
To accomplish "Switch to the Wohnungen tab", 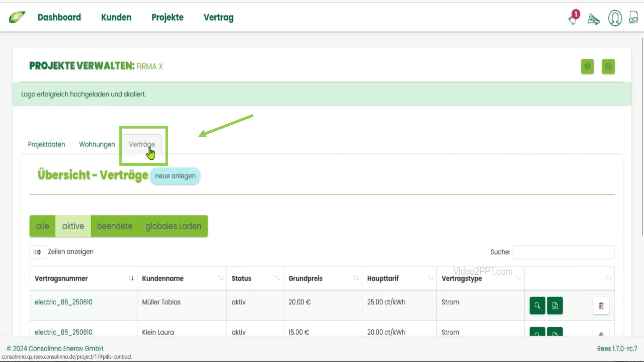I will [97, 144].
